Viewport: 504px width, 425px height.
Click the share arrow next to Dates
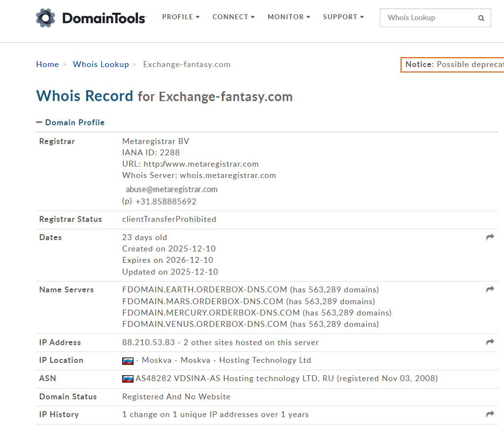click(490, 237)
